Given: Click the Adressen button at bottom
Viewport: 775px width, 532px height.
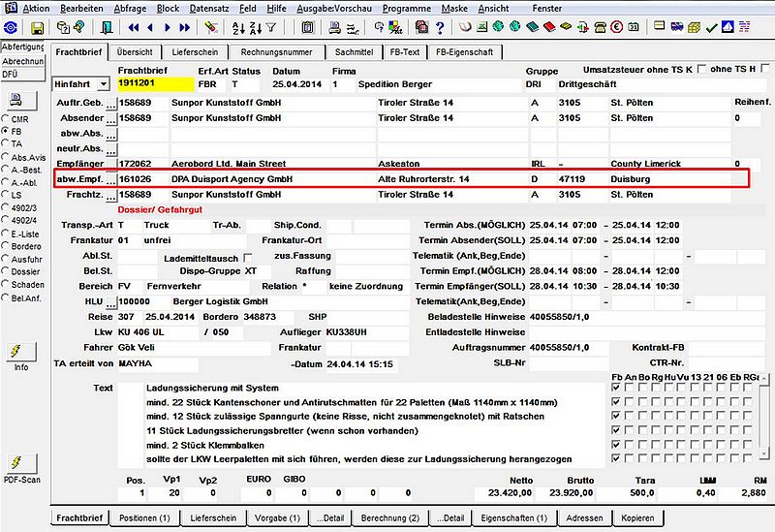Looking at the screenshot, I should pos(584,518).
